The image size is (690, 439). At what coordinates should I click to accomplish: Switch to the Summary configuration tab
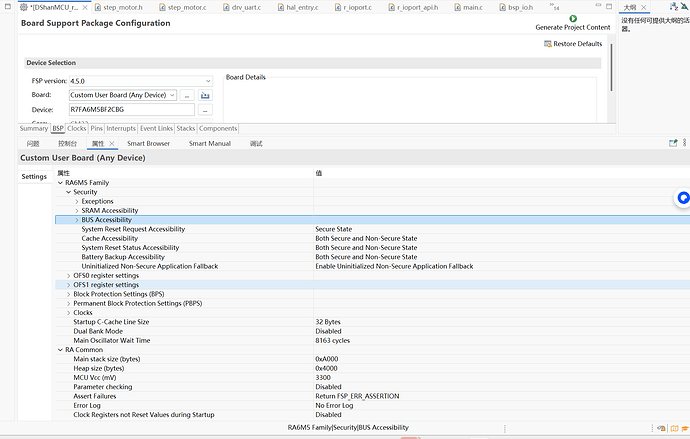click(33, 128)
